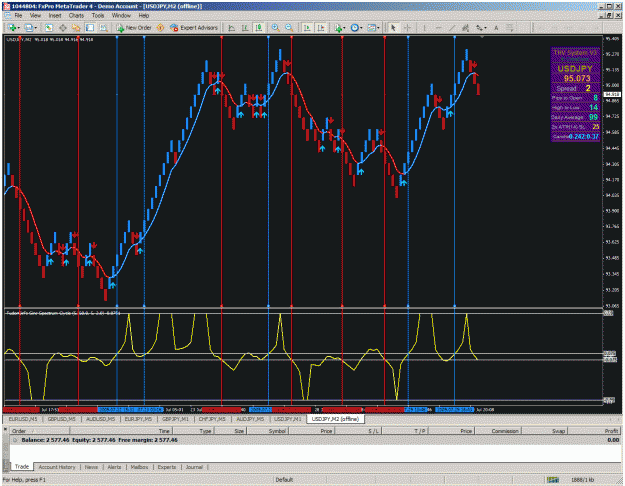The image size is (625, 486).
Task: Open the Indicators list icon
Action: 338,28
